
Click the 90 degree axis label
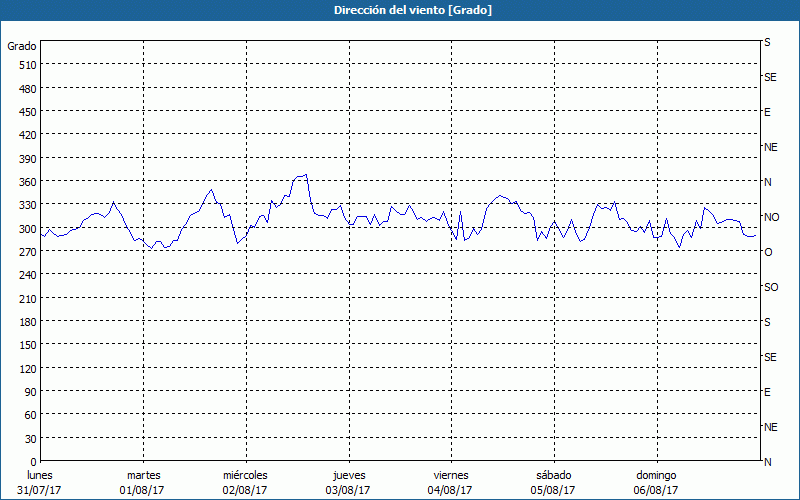(x=29, y=392)
